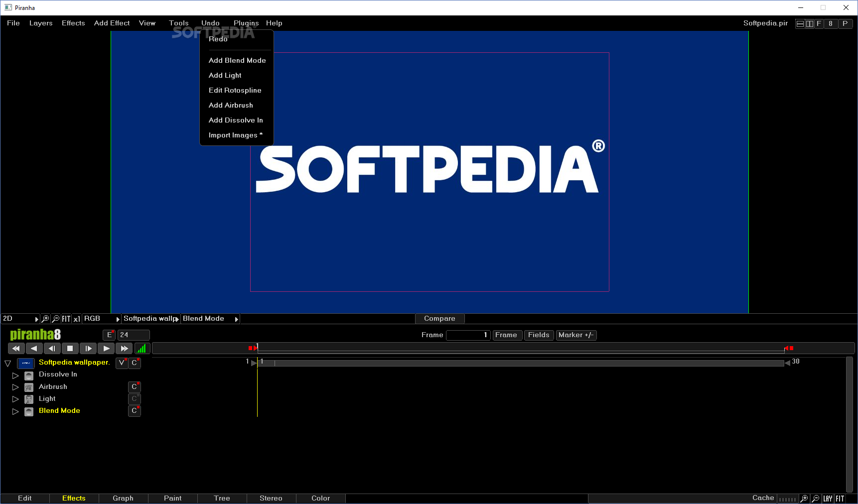This screenshot has height=504, width=858.
Task: Click the timeline LAY button
Action: pos(828,499)
